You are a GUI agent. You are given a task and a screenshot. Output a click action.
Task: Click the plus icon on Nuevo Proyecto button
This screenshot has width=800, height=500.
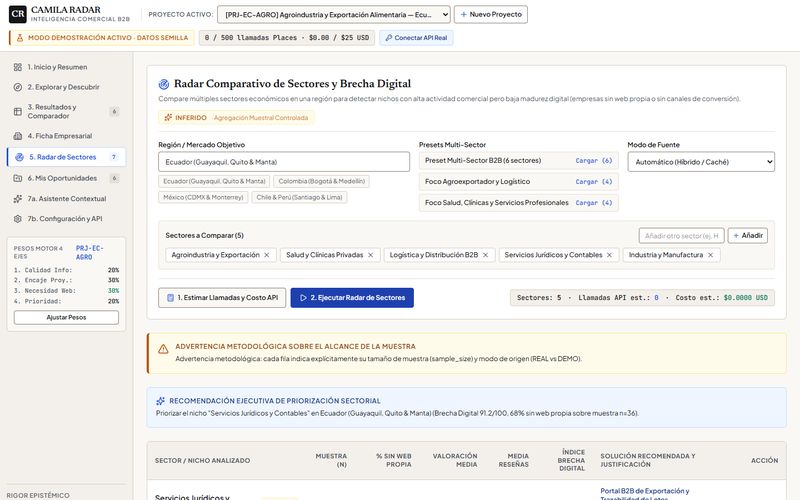(x=463, y=15)
